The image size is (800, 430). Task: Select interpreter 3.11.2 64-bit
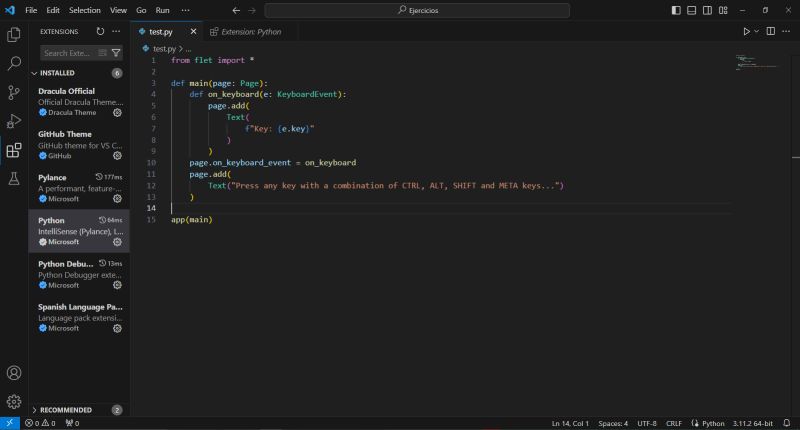pos(753,423)
